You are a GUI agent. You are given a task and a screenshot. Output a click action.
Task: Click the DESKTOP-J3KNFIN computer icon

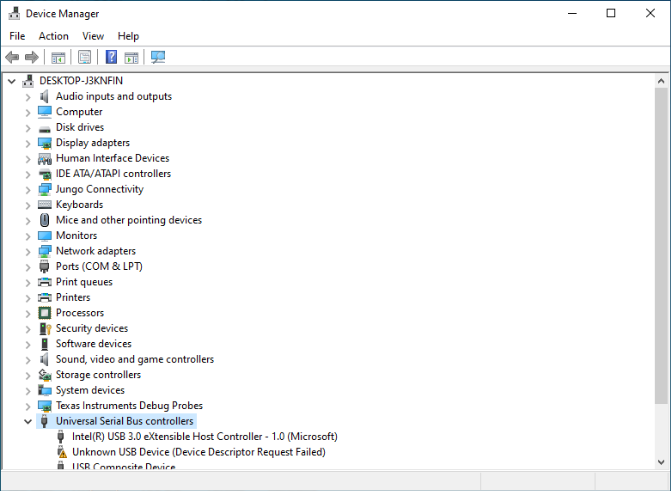tap(28, 81)
